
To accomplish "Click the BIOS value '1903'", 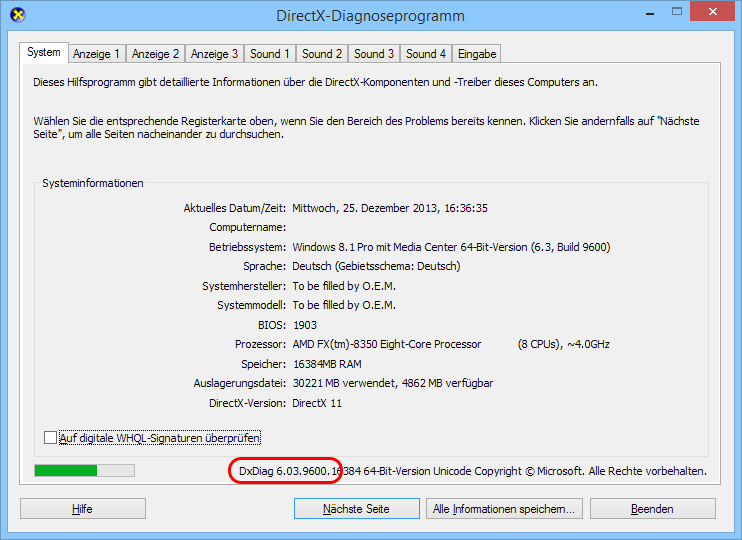I will click(x=305, y=325).
